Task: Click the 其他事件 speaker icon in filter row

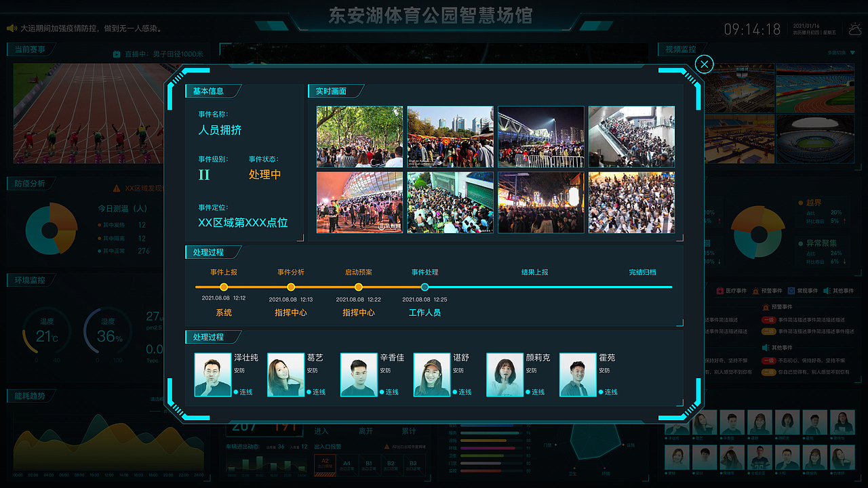Action: tap(827, 291)
